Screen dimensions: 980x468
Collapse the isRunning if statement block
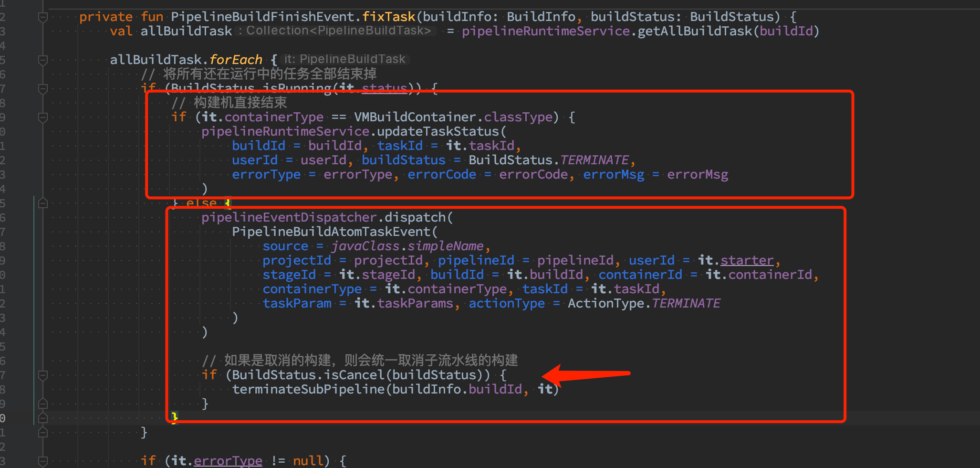(42, 88)
